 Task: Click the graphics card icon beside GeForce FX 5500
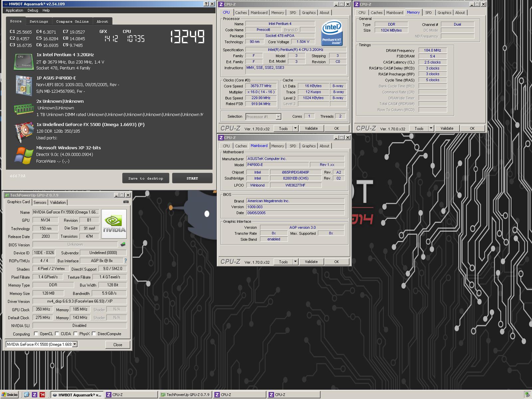point(24,132)
